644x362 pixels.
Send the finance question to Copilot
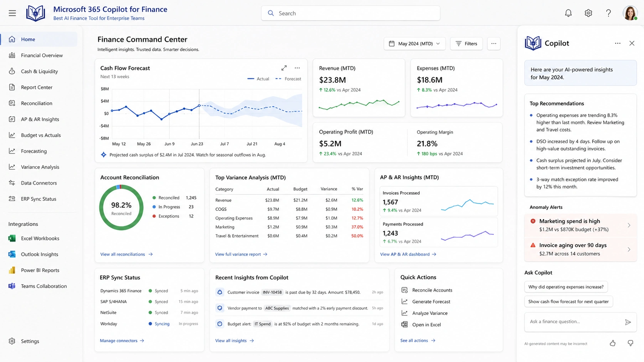[x=628, y=322]
